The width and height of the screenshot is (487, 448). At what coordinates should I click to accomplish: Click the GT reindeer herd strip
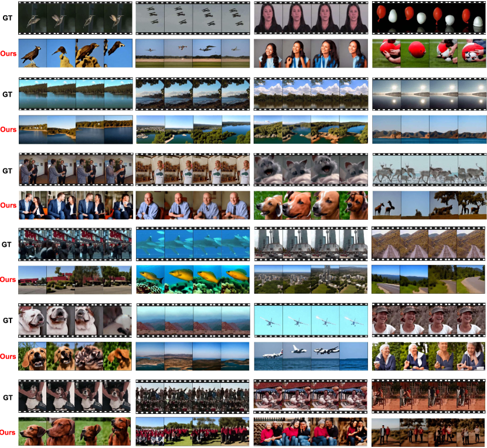[x=429, y=169]
